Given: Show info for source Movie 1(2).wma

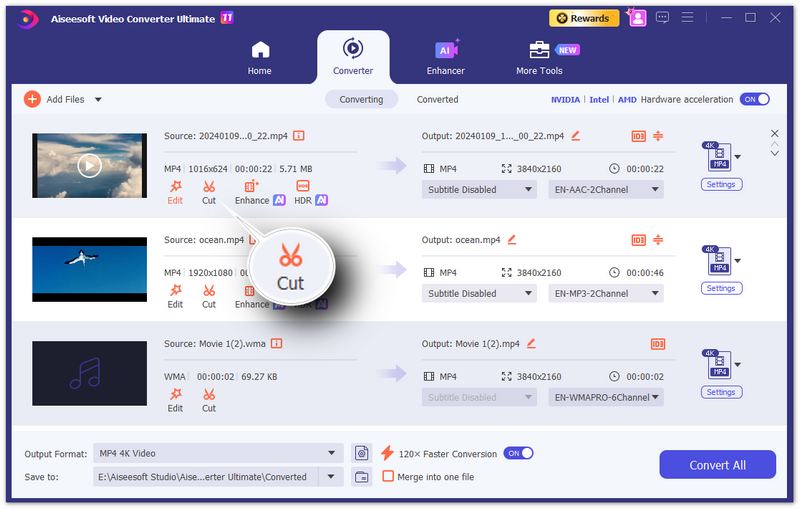Looking at the screenshot, I should 276,343.
